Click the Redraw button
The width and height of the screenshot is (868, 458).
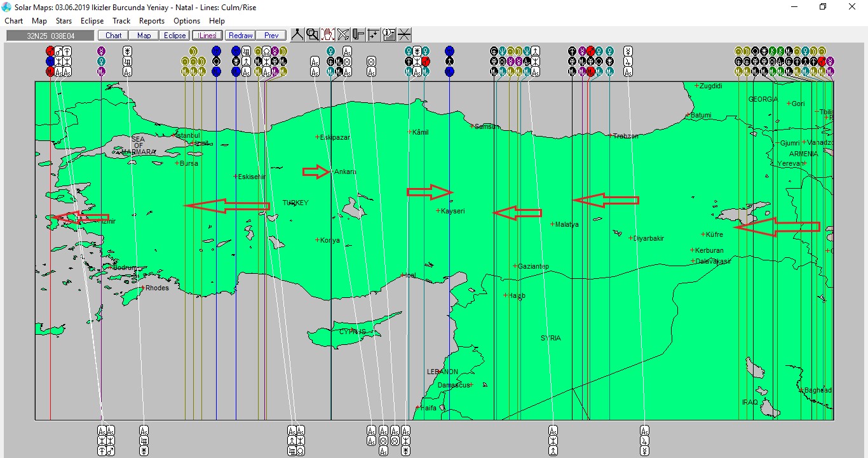tap(241, 36)
